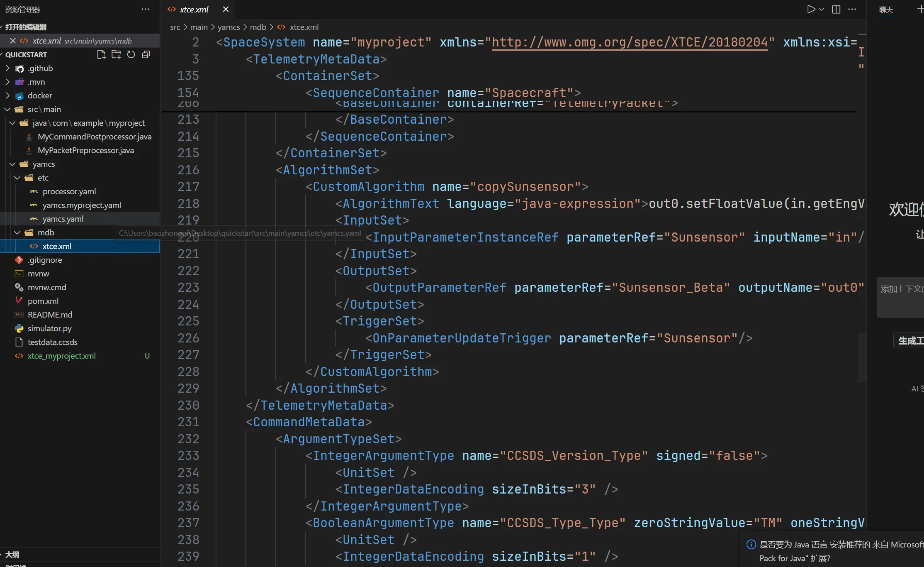Select xtce_myproject.xml in the explorer

[61, 356]
